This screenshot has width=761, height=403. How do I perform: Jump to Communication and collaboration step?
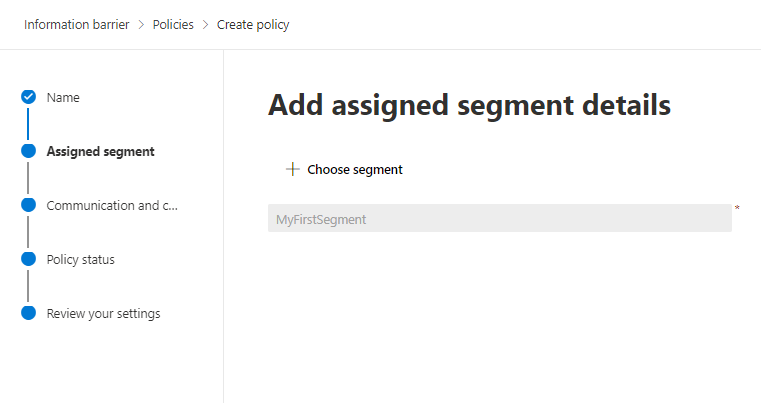tap(112, 205)
